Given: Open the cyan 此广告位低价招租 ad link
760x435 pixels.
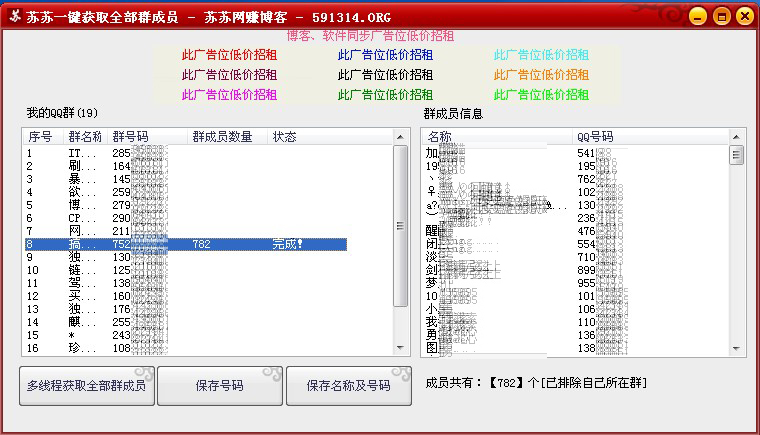Looking at the screenshot, I should click(x=541, y=55).
